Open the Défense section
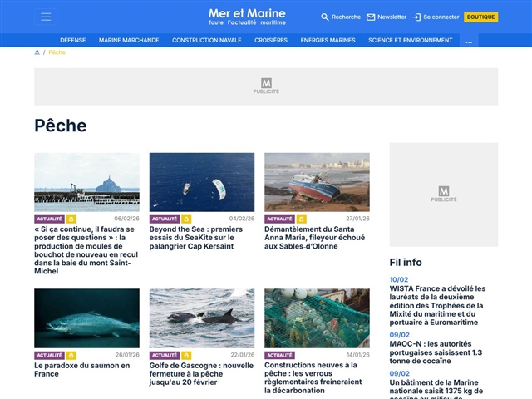Screen dimensions: 532x399 [73, 40]
